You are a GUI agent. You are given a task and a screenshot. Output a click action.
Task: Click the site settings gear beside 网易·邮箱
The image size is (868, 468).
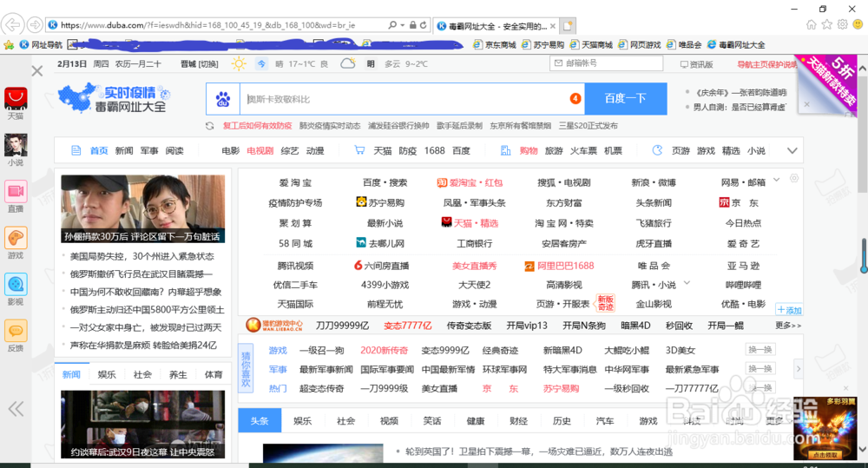[x=794, y=178]
